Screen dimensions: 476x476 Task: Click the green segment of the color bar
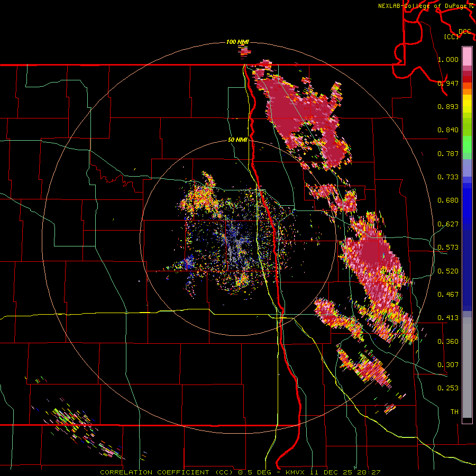click(x=467, y=144)
